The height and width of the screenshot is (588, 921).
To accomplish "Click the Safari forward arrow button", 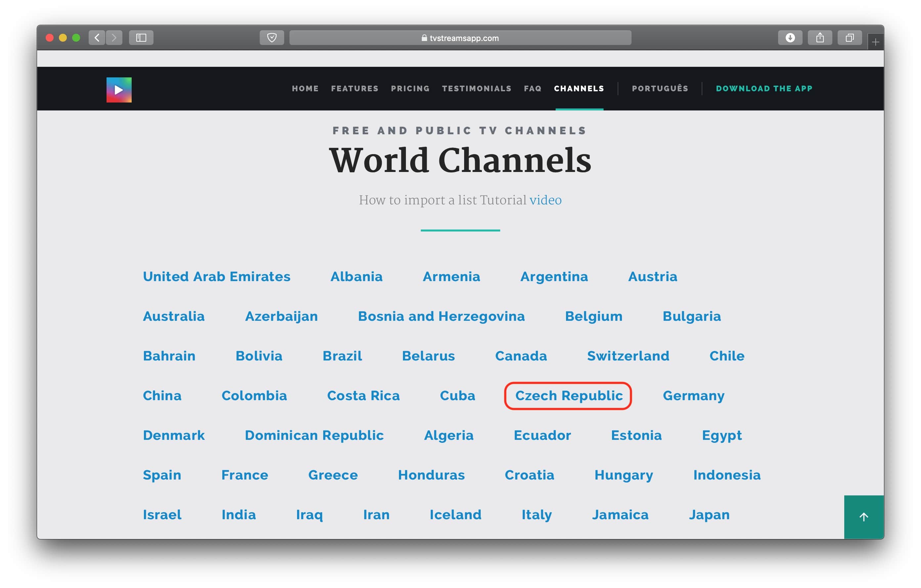I will coord(114,37).
